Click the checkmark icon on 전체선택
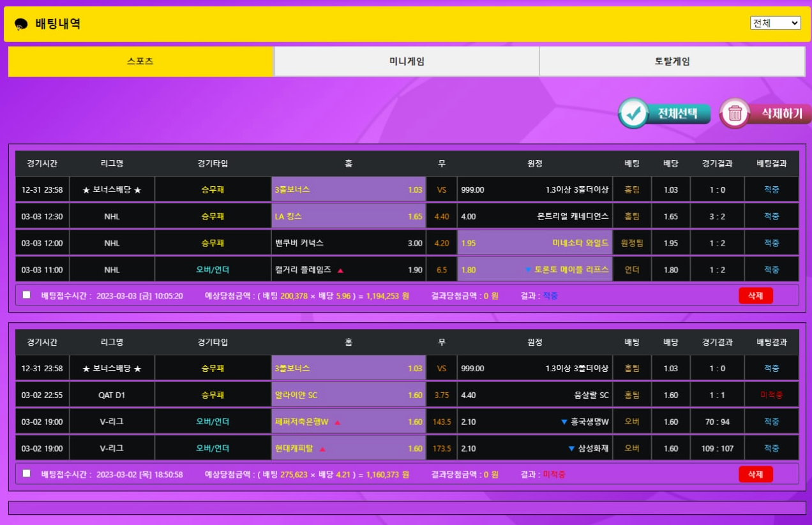 click(634, 114)
